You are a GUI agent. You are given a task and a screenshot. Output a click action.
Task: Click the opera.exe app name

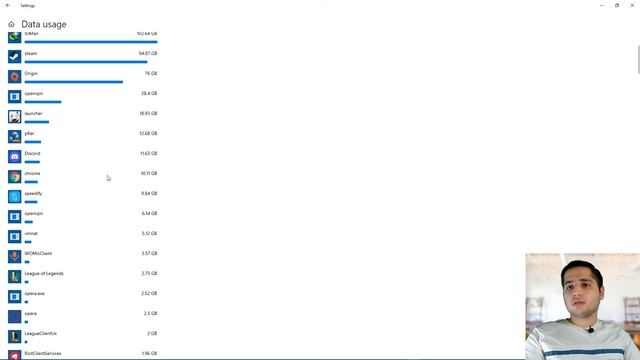(35, 293)
